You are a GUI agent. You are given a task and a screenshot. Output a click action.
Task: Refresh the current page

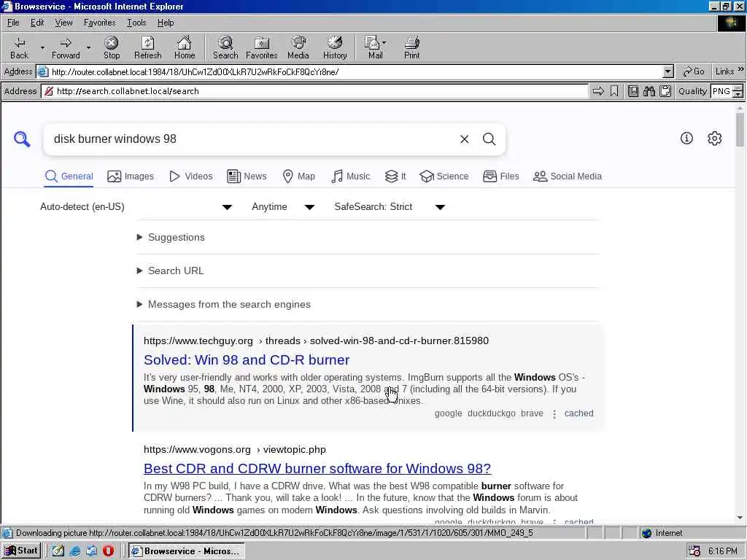[x=147, y=47]
